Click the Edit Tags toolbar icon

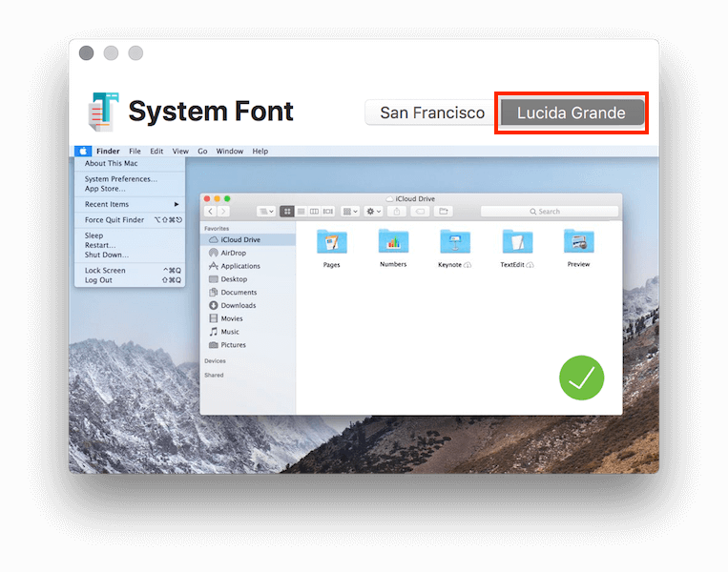[x=420, y=212]
